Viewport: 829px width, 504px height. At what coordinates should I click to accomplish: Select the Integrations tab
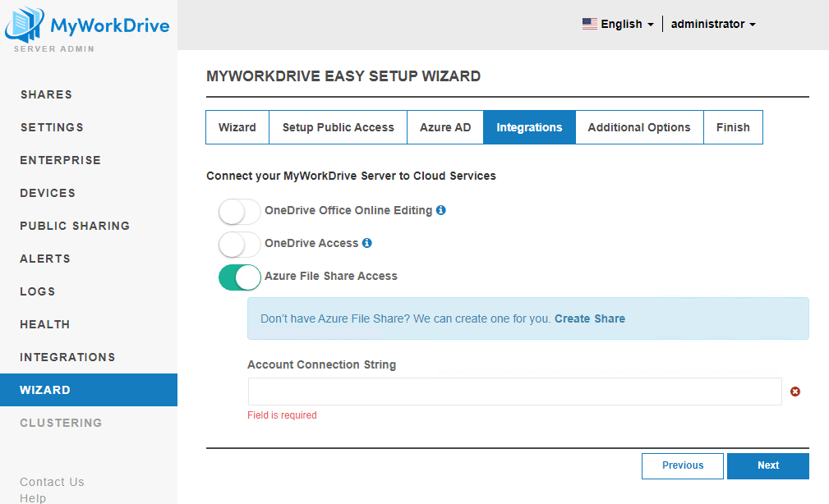coord(529,127)
